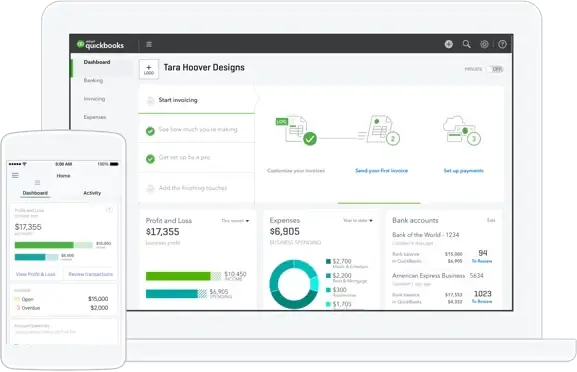
Task: Open the Start invoicing step
Action: (x=197, y=100)
